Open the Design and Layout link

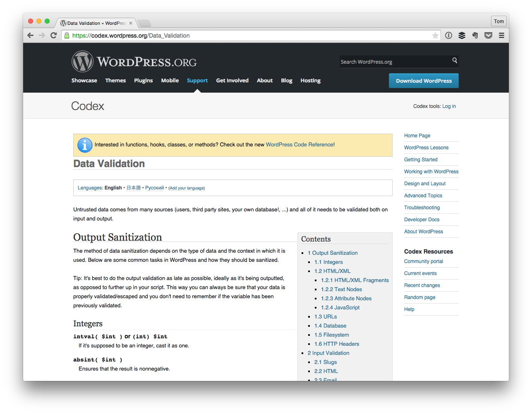tap(425, 184)
